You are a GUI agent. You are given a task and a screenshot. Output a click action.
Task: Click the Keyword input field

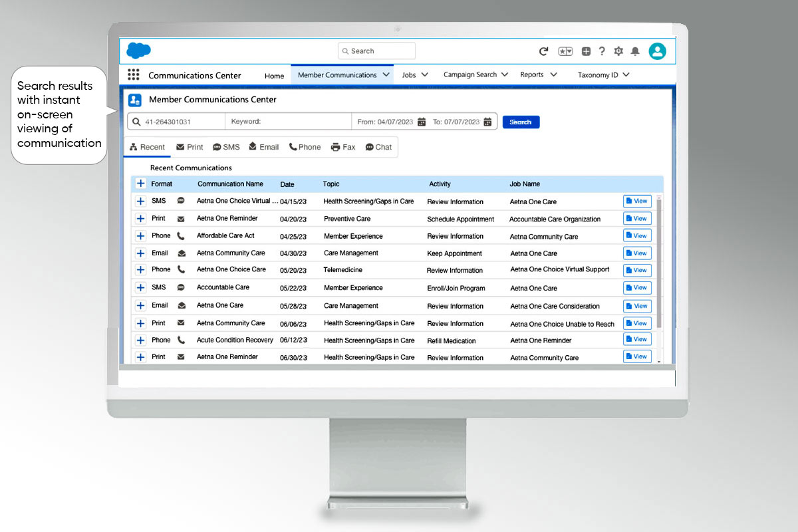(288, 122)
